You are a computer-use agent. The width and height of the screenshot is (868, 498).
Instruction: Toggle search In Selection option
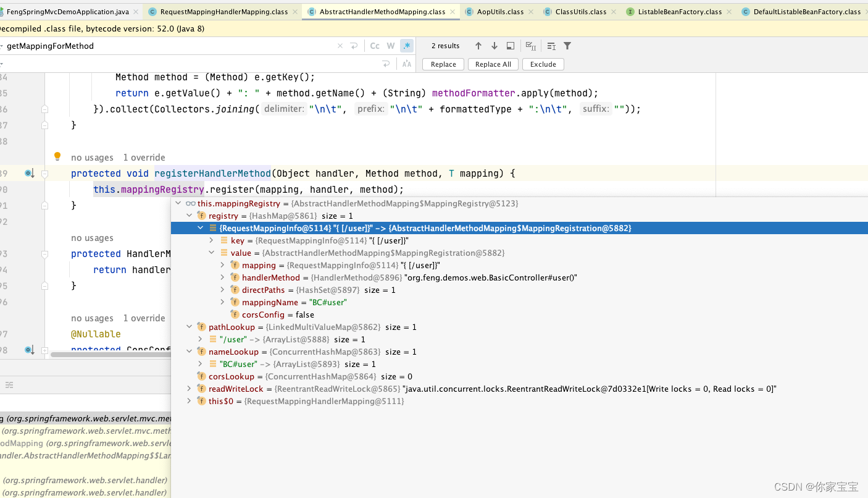pos(551,46)
